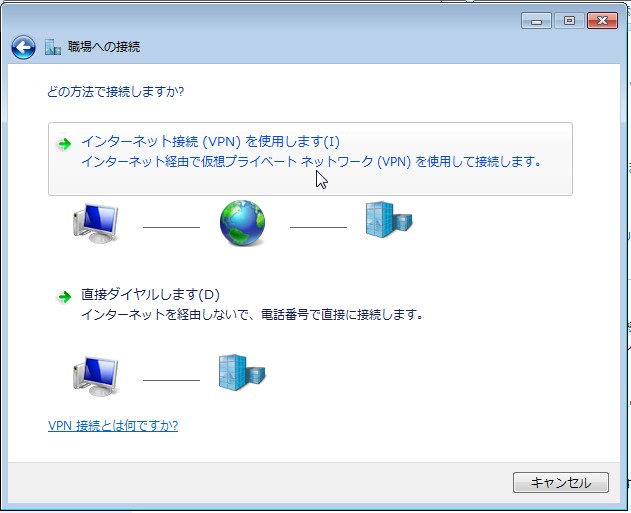Viewport: 631px width, 513px height.
Task: Choose インターネット接続 (VPN) を使用します option
Action: (x=310, y=159)
